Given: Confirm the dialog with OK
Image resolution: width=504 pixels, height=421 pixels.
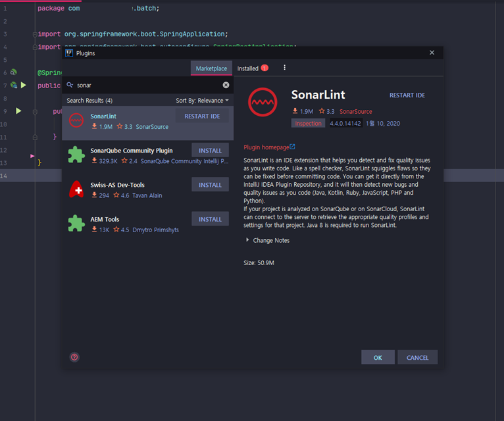Looking at the screenshot, I should [x=378, y=357].
